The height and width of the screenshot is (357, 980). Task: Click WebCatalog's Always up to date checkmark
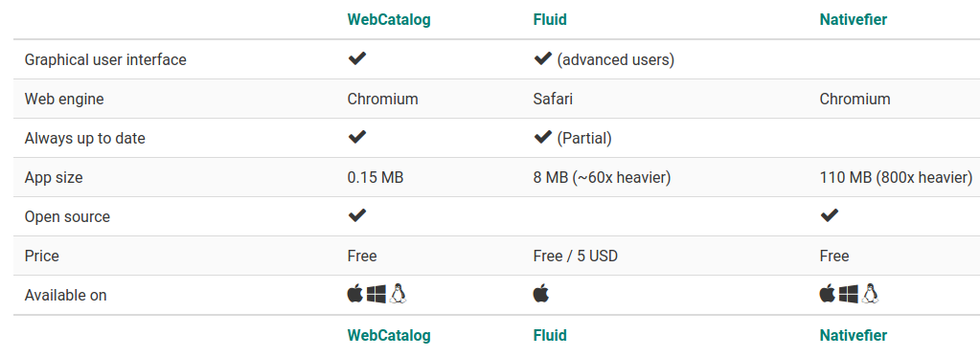tap(357, 137)
